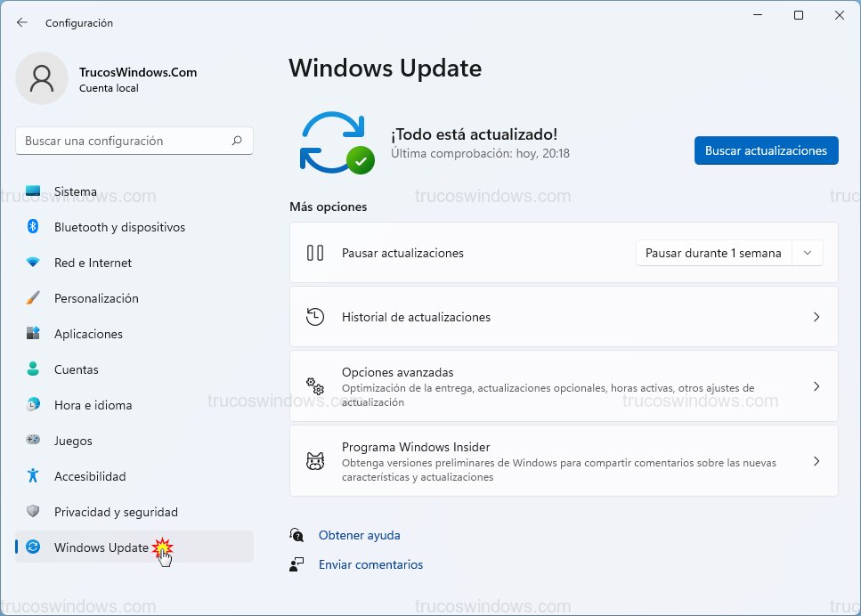Expand Programa Windows Insider with its arrow
The image size is (861, 616).
[816, 461]
